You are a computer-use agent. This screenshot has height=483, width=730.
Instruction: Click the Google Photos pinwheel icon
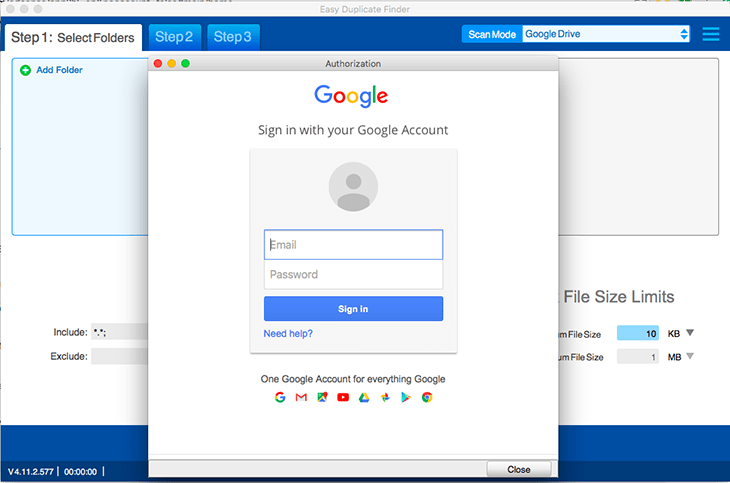click(385, 397)
